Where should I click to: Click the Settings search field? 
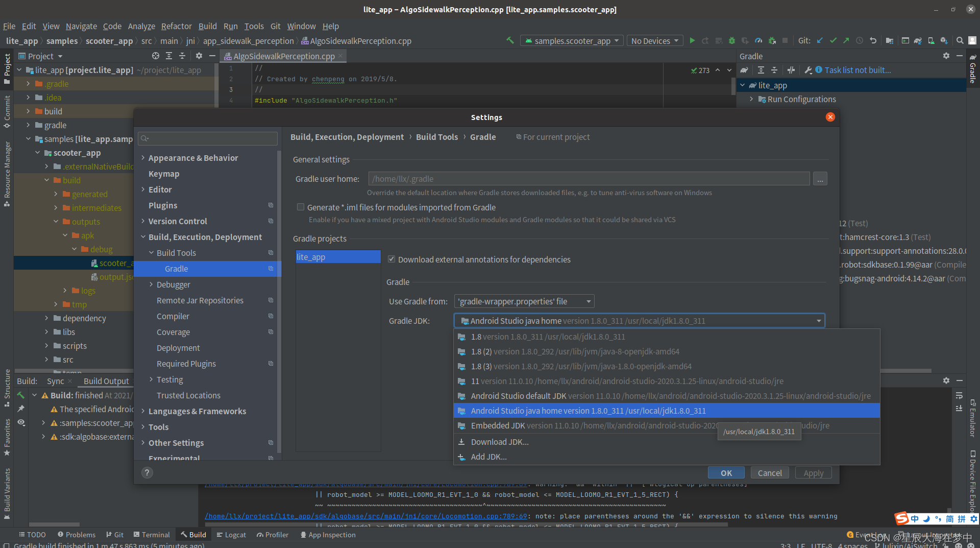(x=208, y=138)
